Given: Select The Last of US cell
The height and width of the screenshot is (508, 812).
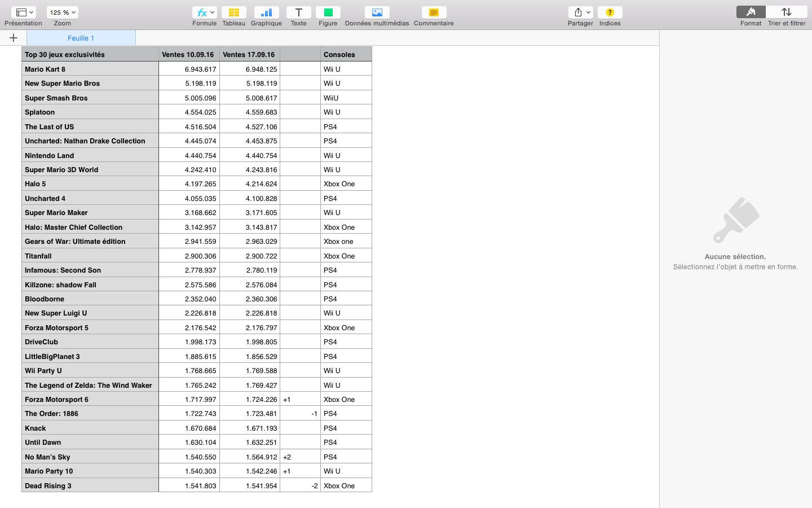Looking at the screenshot, I should tap(90, 126).
